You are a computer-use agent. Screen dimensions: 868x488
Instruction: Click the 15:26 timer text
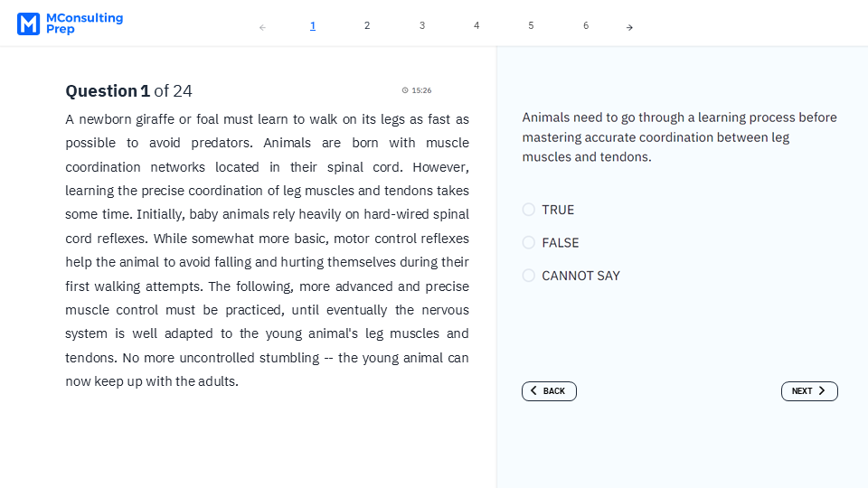coord(422,90)
